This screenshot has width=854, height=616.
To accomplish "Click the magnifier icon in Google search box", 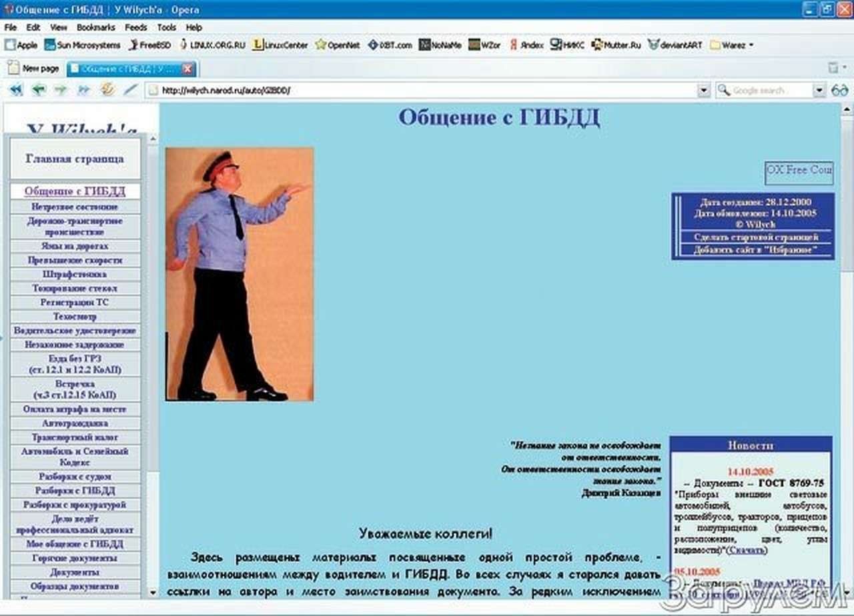I will point(721,90).
